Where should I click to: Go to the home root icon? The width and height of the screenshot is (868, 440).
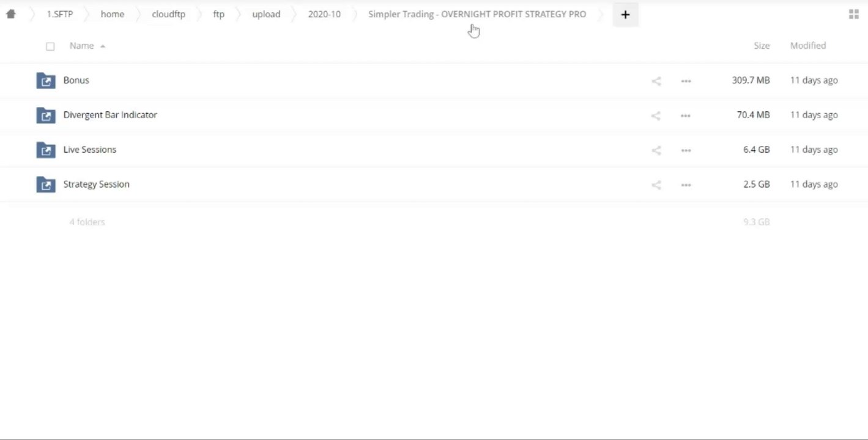[x=10, y=14]
